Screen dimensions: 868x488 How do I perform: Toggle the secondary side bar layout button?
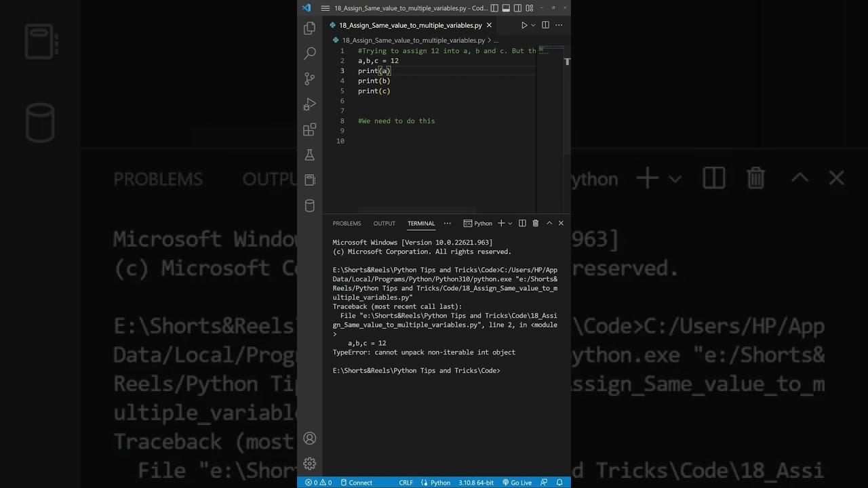point(517,8)
